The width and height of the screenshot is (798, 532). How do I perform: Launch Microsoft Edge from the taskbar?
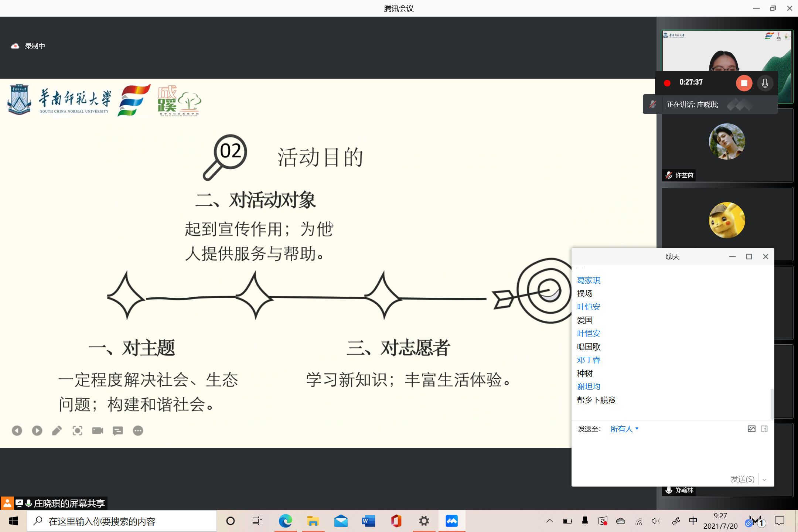pos(285,521)
